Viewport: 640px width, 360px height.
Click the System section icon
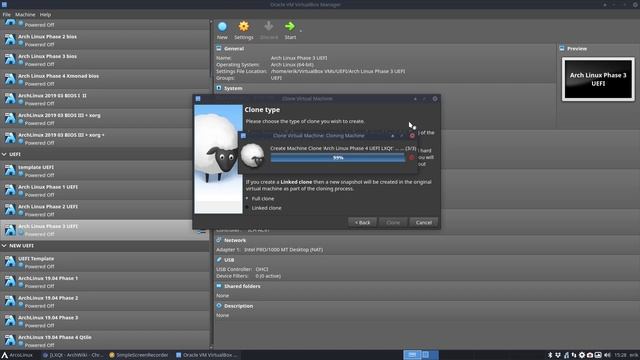[219, 88]
